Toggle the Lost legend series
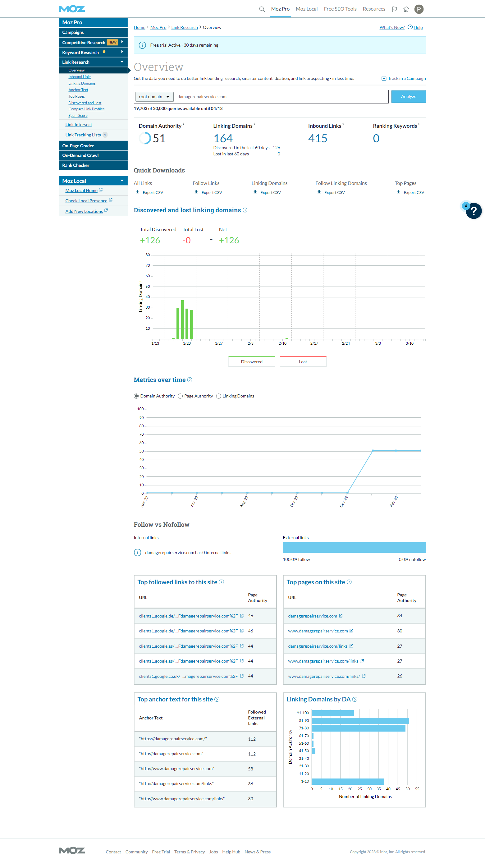 pos(303,361)
